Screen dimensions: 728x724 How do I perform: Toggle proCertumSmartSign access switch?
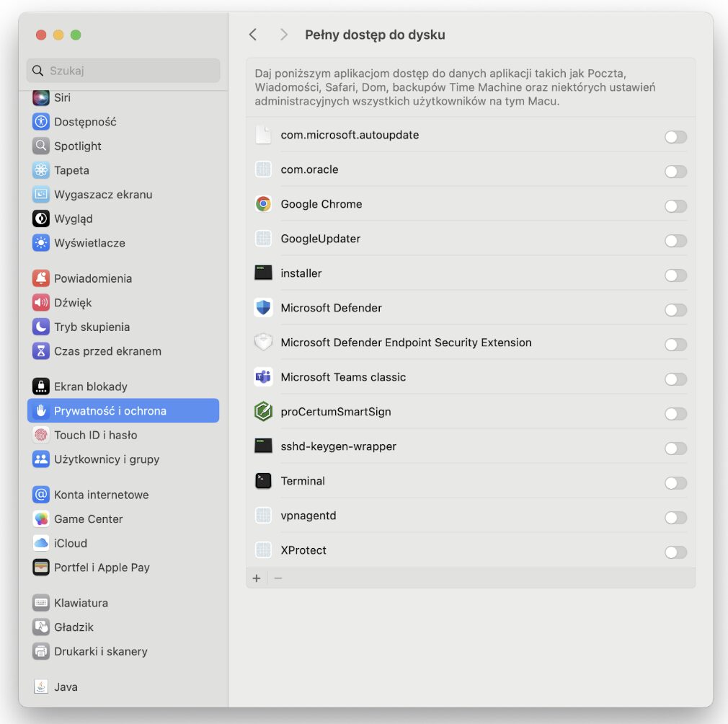[x=675, y=414]
